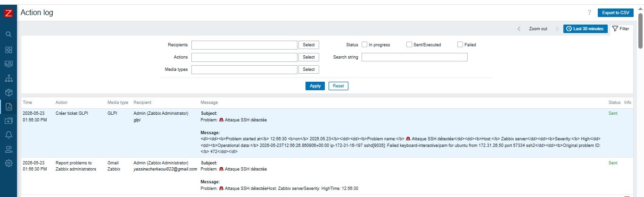The width and height of the screenshot is (644, 197).
Task: Click the Action log page title
Action: [x=37, y=13]
